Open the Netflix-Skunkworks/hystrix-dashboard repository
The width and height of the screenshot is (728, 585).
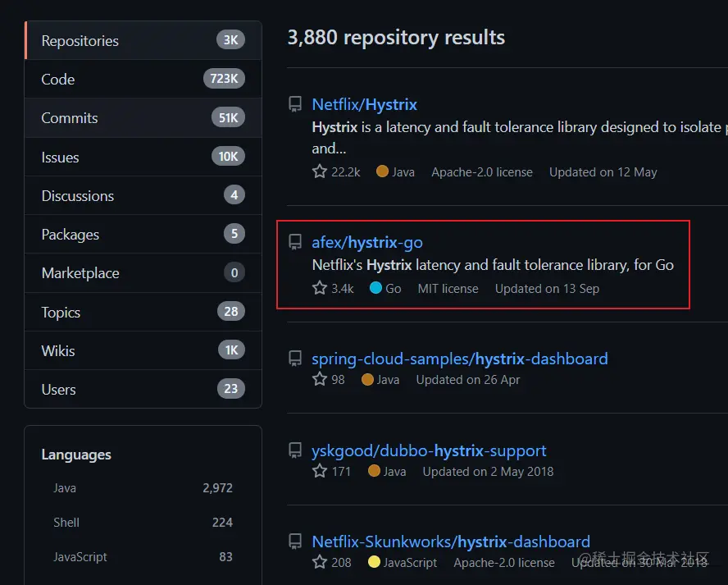451,542
